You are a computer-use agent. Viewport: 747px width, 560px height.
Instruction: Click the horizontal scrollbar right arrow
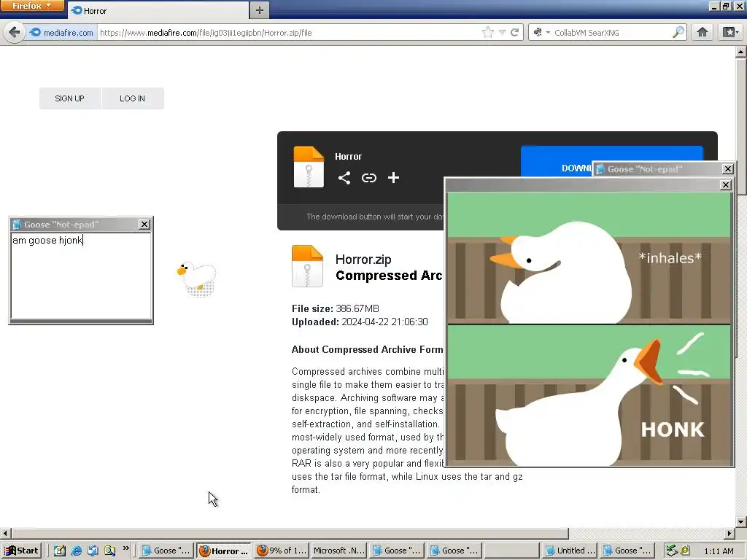click(729, 533)
